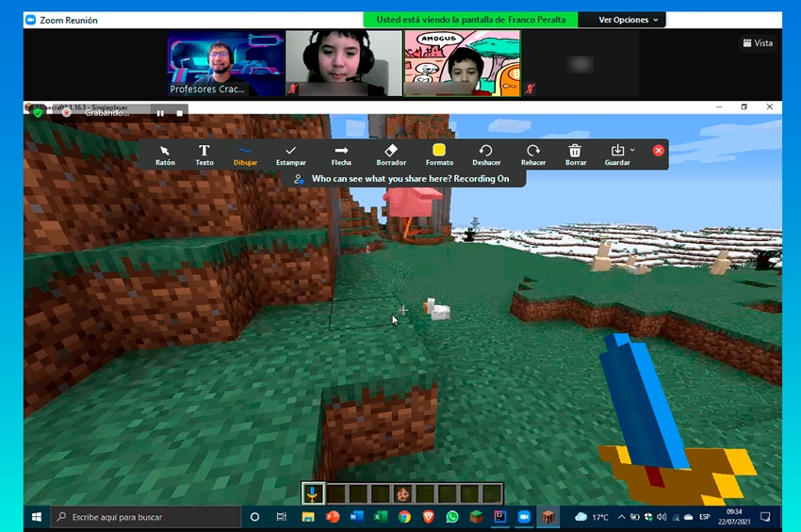The image size is (801, 532).
Task: Open Google Chrome from the taskbar
Action: (404, 517)
